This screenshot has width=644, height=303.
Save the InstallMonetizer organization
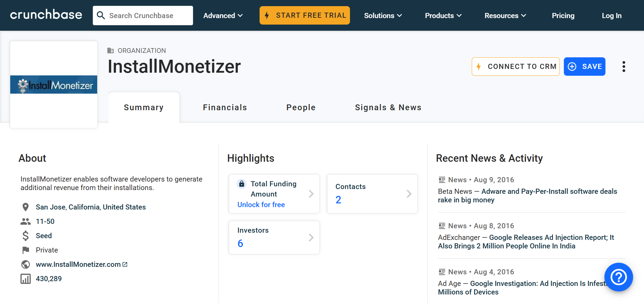584,67
